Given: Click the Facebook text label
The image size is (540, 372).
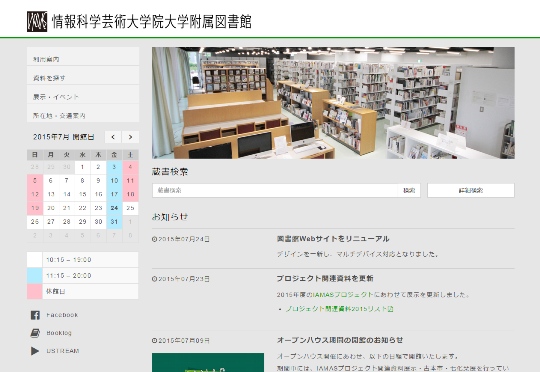Looking at the screenshot, I should point(62,315).
